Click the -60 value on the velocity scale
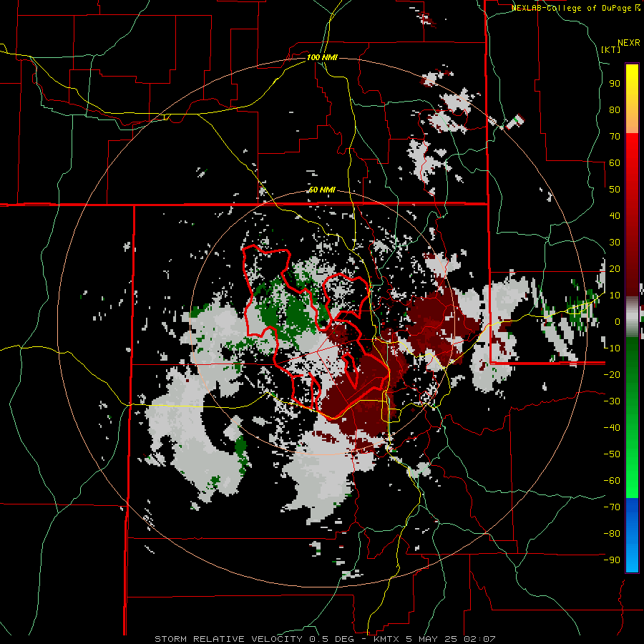This screenshot has width=644, height=644. (612, 481)
